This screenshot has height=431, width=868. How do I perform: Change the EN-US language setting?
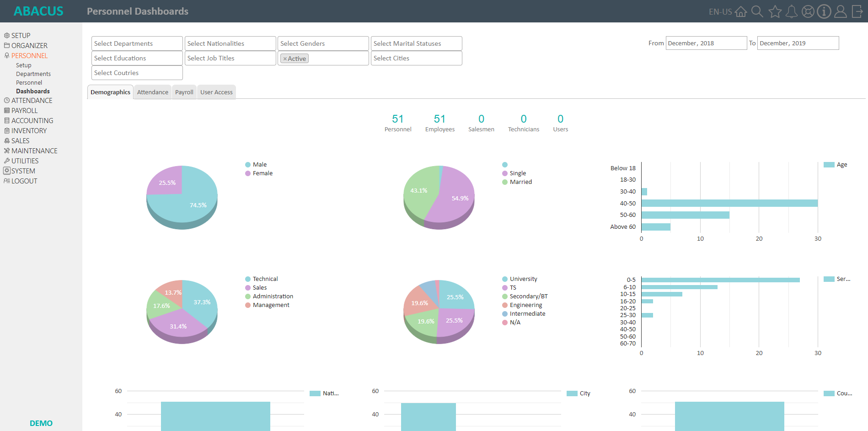pyautogui.click(x=720, y=12)
